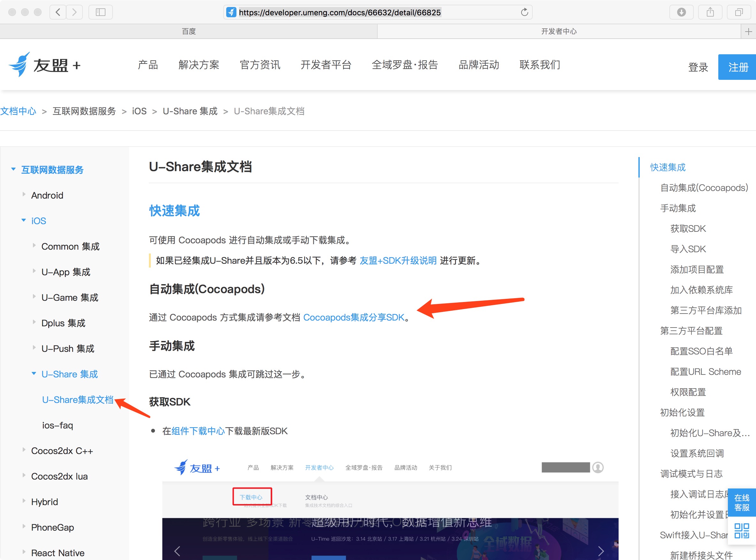Jump to 加入依赖系统库 in the outline
Viewport: 756px width, 560px height.
[x=701, y=290]
